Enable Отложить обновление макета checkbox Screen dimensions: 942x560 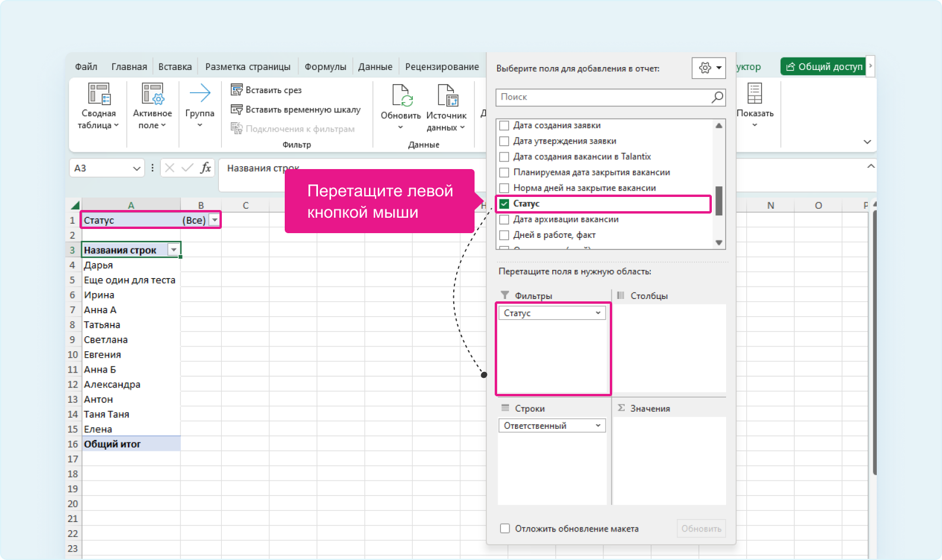point(505,529)
